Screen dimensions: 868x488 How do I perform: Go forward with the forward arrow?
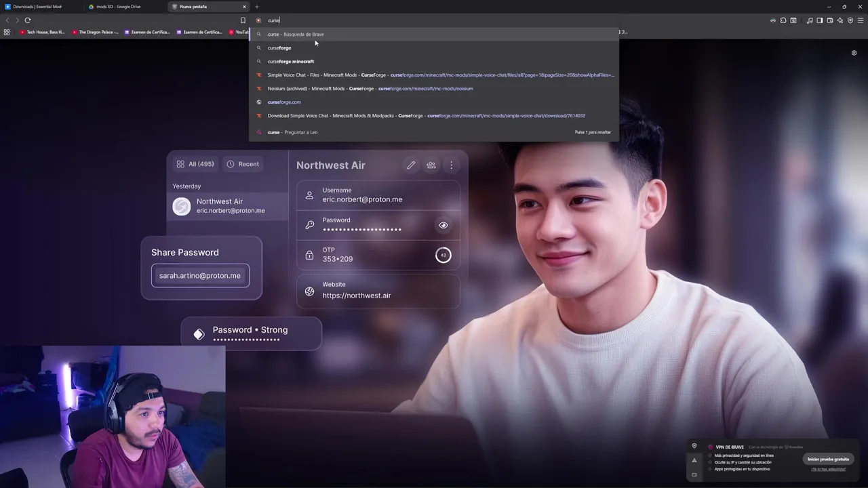click(17, 20)
